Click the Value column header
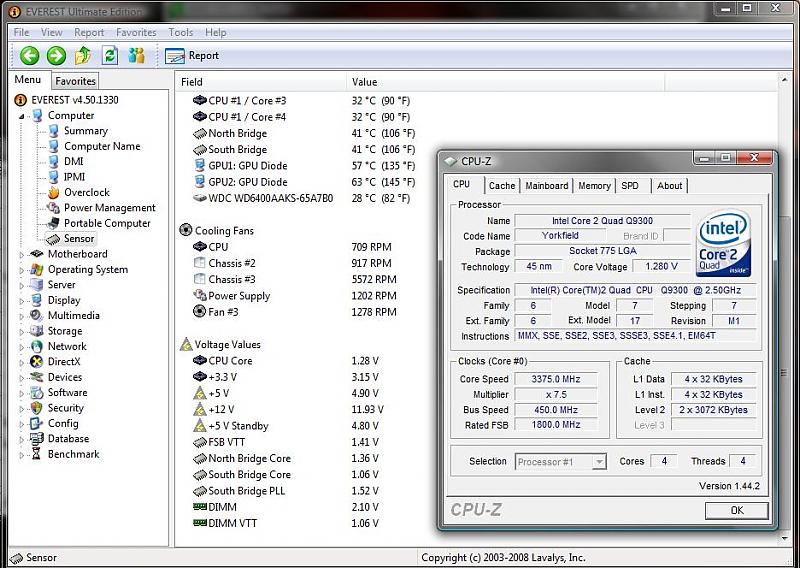The height and width of the screenshot is (568, 800). coord(365,82)
